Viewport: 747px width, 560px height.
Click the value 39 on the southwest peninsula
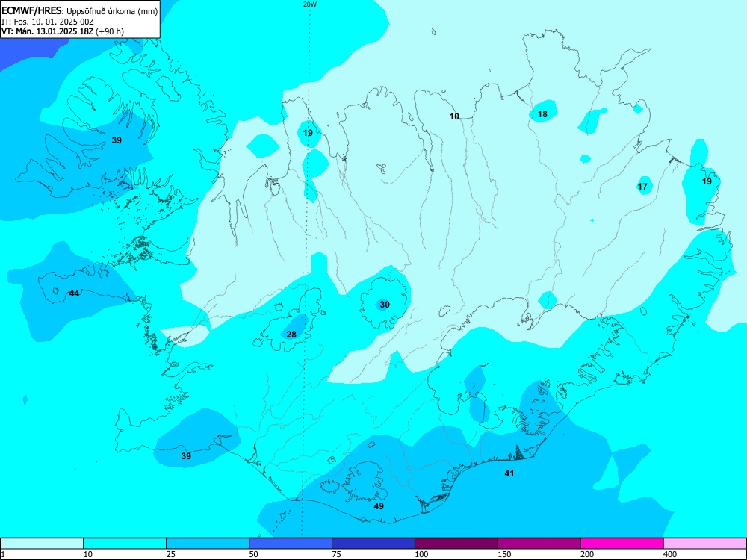tap(186, 455)
